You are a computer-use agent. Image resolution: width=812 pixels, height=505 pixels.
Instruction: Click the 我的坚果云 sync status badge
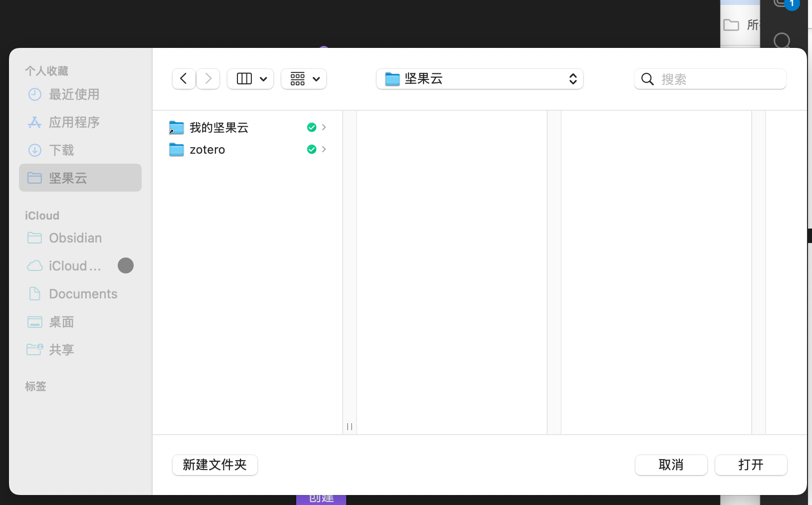tap(312, 127)
